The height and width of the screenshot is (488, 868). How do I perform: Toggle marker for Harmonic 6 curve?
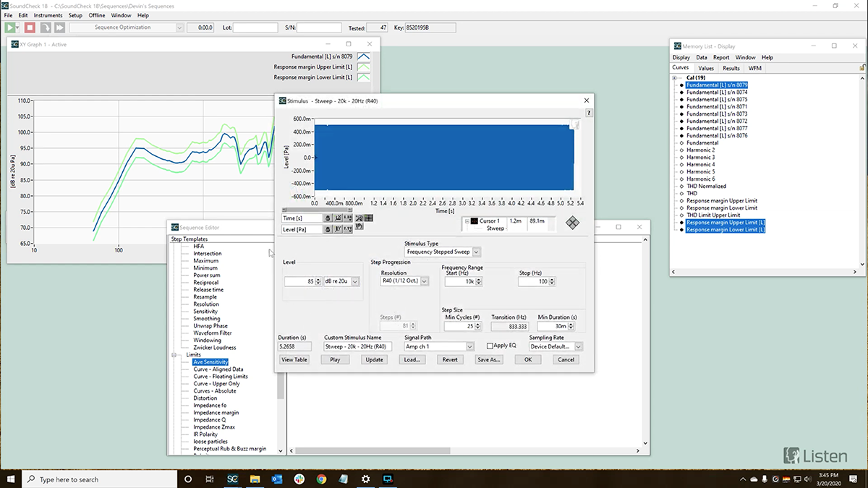tap(681, 179)
